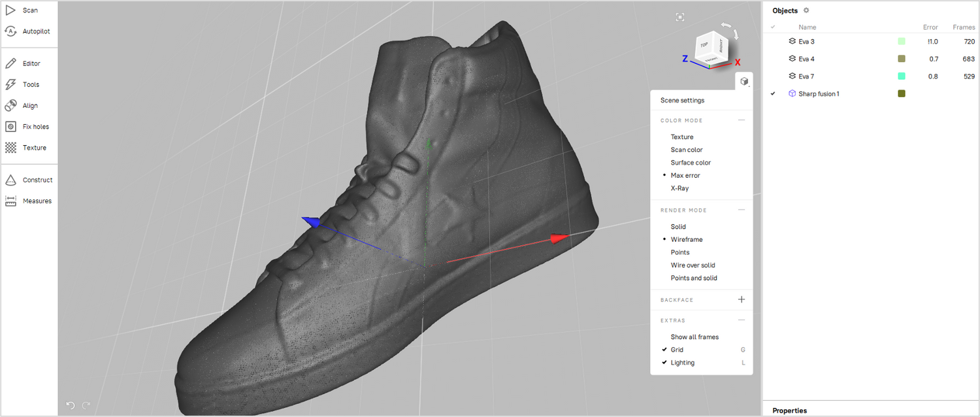Toggle the Lighting option
Viewport: 980px width, 417px height.
tap(682, 363)
